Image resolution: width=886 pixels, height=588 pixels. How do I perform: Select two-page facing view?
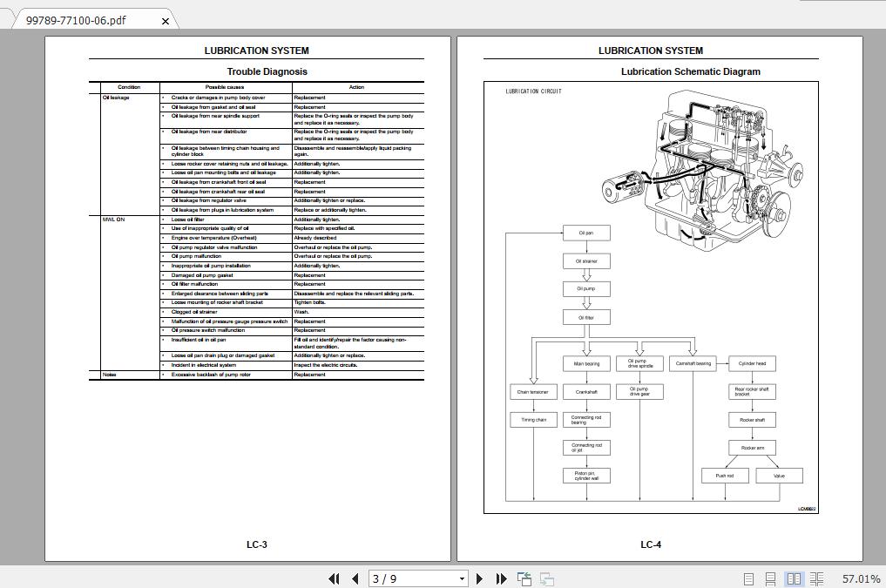[x=794, y=579]
